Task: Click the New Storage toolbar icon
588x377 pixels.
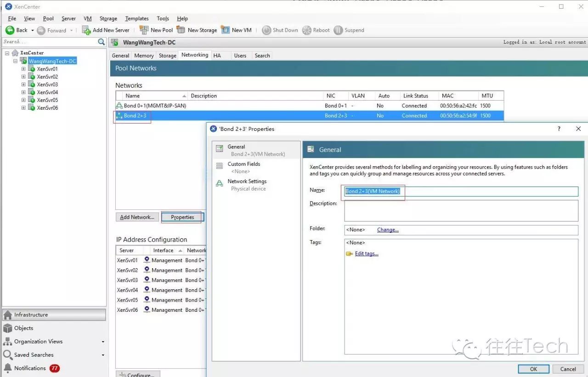Action: tap(181, 30)
